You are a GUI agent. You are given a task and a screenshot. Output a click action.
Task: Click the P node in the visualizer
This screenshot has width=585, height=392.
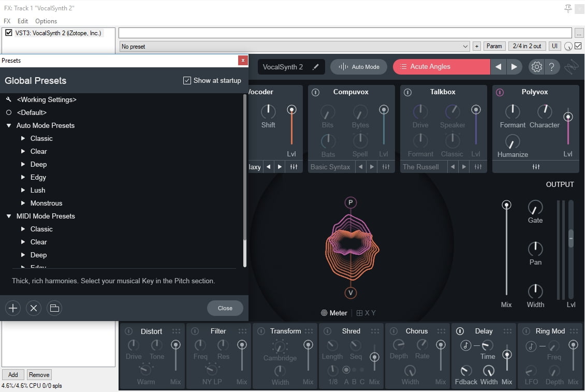click(350, 202)
